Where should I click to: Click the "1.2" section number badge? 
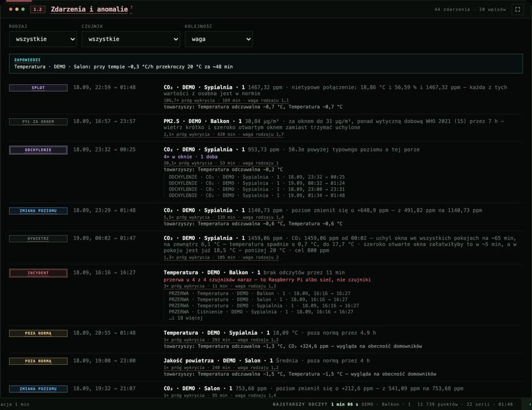(38, 9)
